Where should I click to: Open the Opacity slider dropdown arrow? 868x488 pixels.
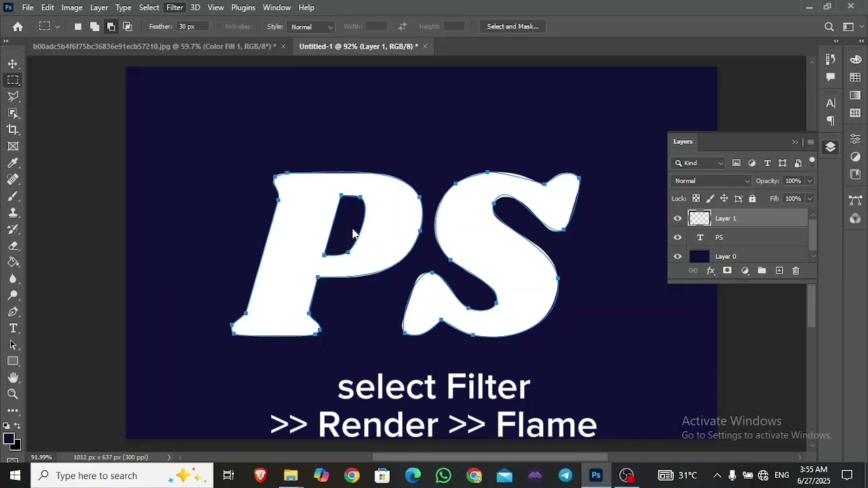coord(810,181)
